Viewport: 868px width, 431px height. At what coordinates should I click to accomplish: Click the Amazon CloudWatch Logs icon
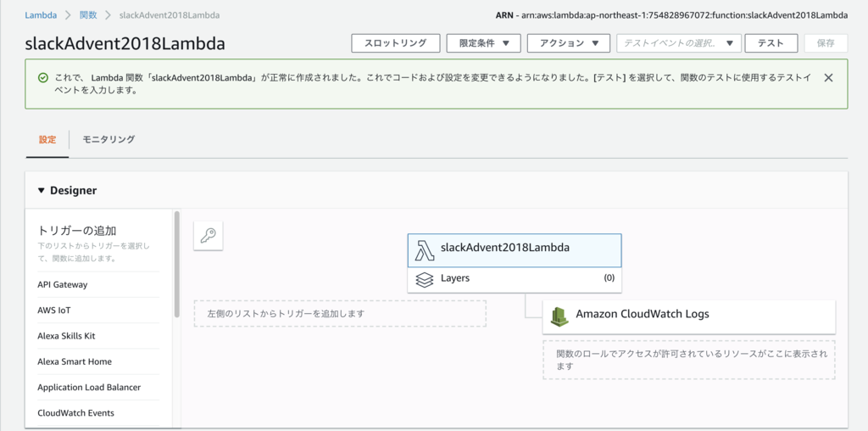pyautogui.click(x=559, y=316)
